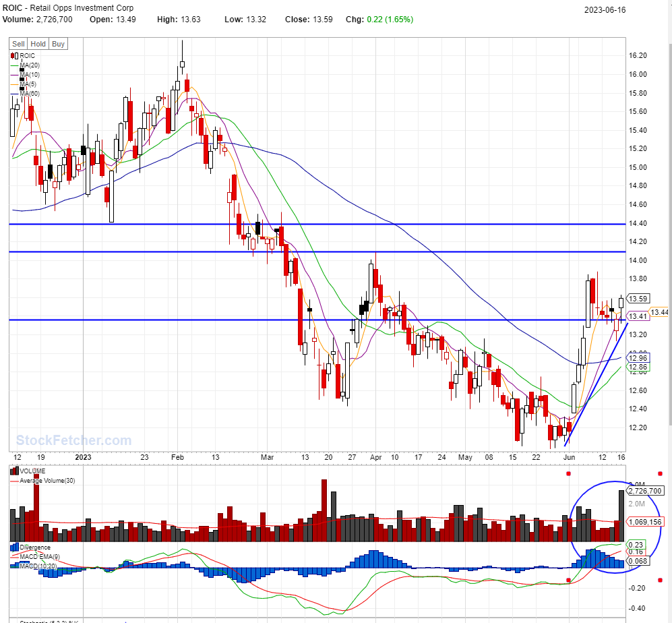The height and width of the screenshot is (623, 672).
Task: Click the ROIC - Retail Opps Investment Corp title
Action: pos(68,7)
